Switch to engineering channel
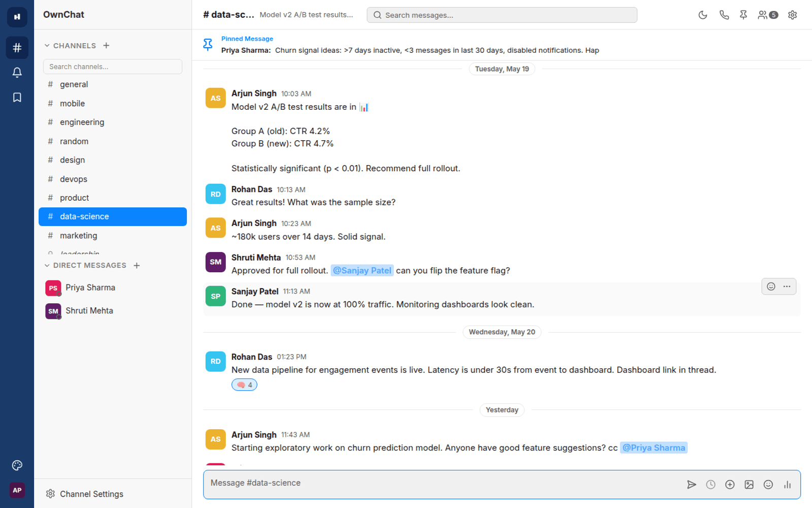The width and height of the screenshot is (812, 508). coord(113,122)
